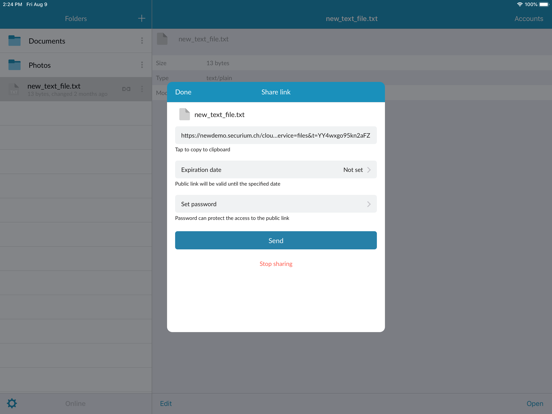The height and width of the screenshot is (414, 552).
Task: Open more options for the Photos folder
Action: [142, 65]
